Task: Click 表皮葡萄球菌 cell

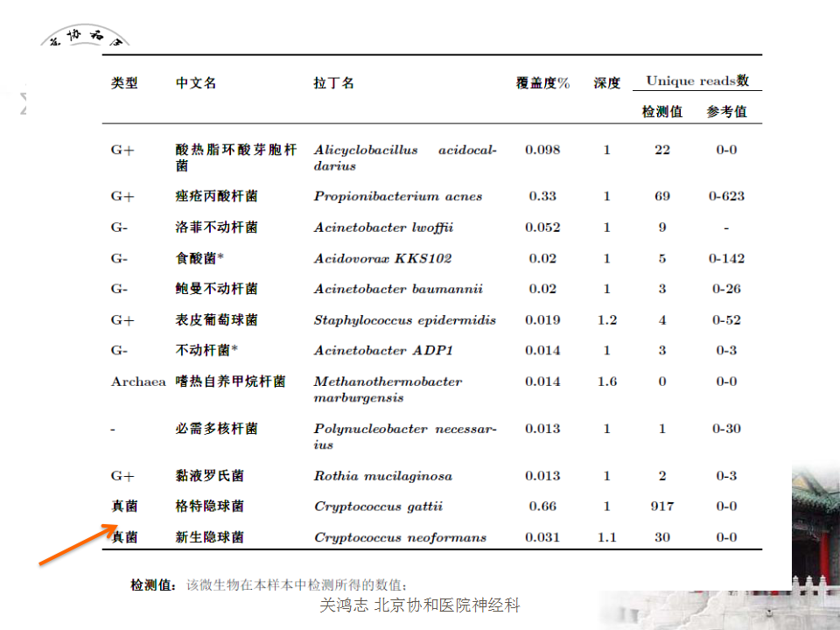Action: [x=216, y=320]
